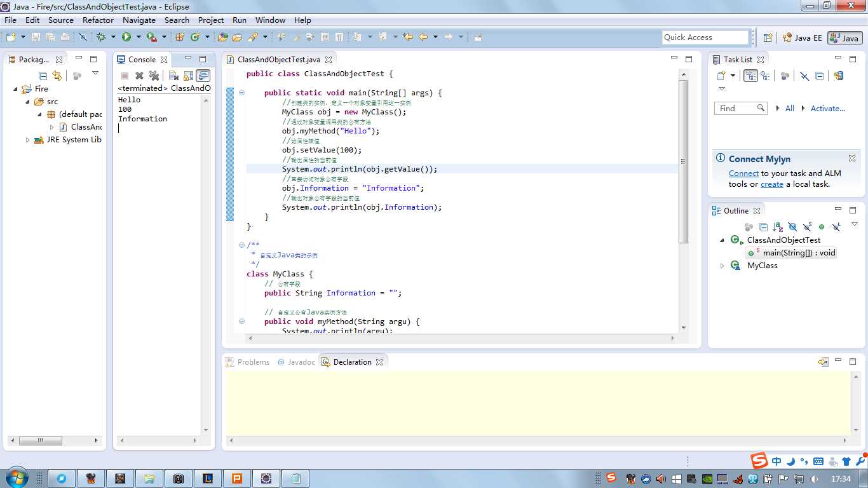Switch to the Javadoc tab

pyautogui.click(x=296, y=362)
